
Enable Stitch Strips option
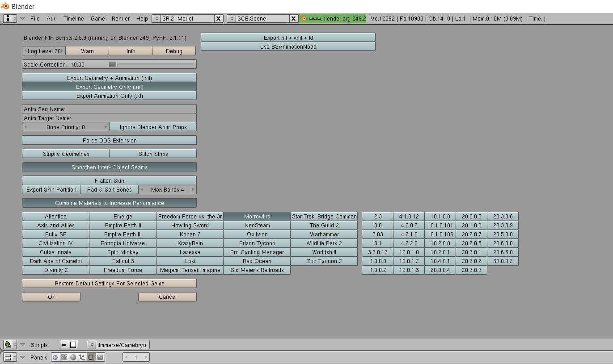[153, 154]
